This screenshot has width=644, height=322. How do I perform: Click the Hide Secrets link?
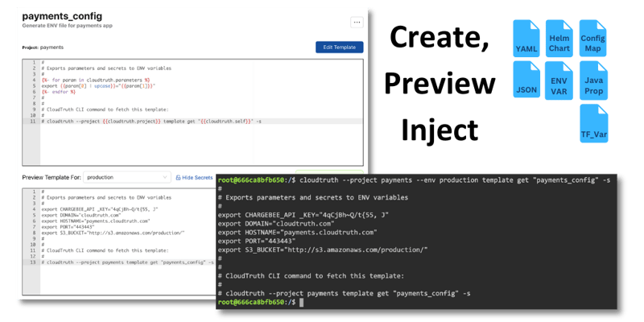[197, 177]
